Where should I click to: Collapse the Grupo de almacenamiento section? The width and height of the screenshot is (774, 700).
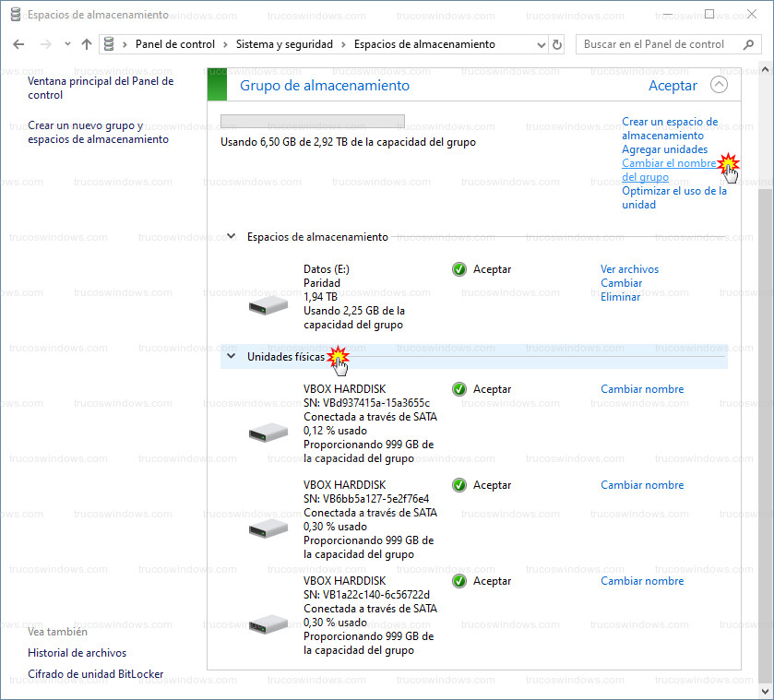tap(719, 85)
